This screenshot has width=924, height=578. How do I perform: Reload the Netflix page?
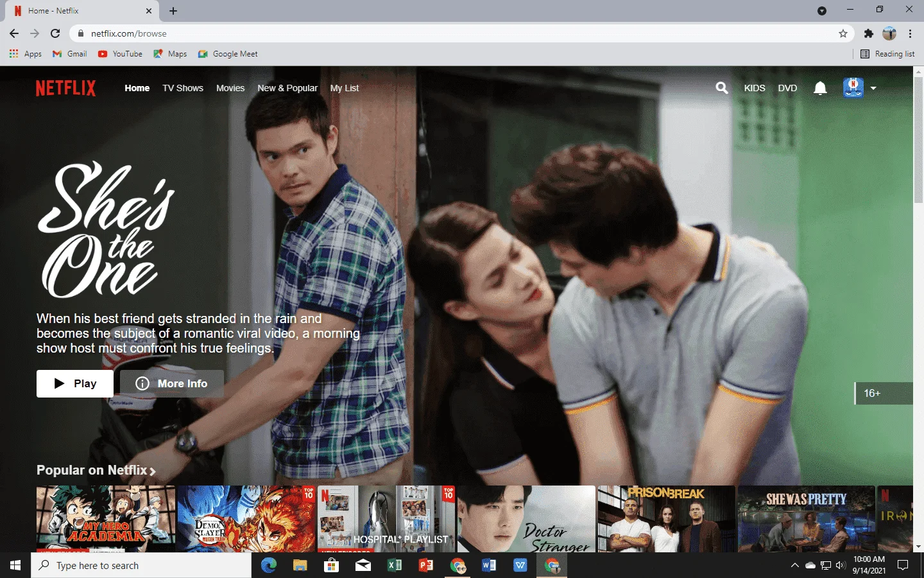(55, 33)
